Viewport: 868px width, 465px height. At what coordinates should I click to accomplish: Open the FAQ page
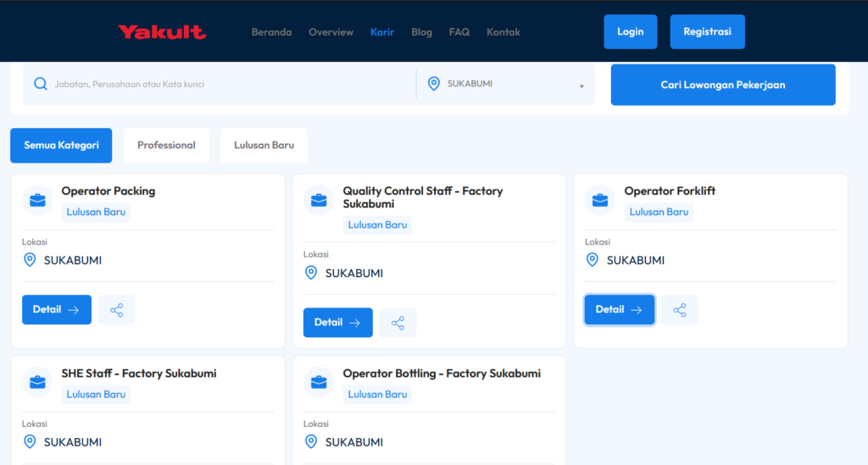tap(459, 32)
